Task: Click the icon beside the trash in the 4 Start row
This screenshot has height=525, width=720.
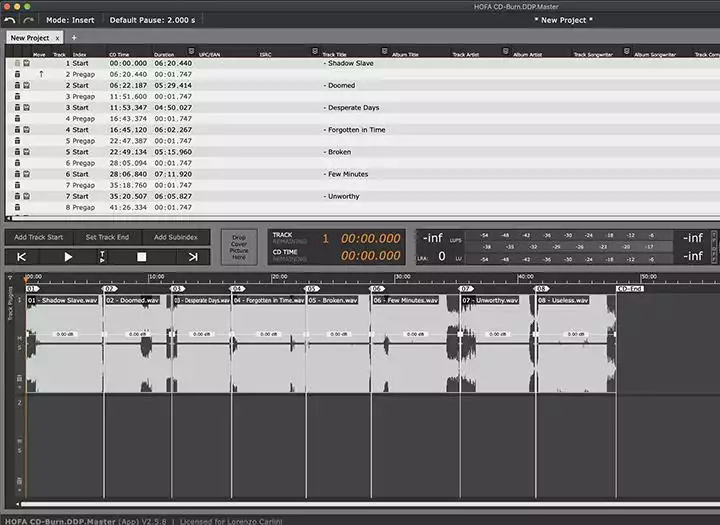Action: pos(27,130)
